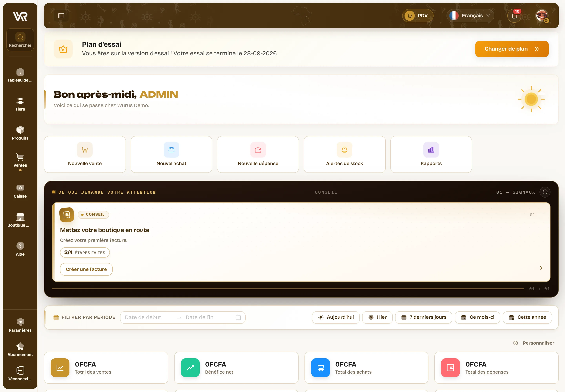Screen dimensions: 565x392
Task: Click the '01 — SIGNAUX' counter text
Action: pyautogui.click(x=516, y=192)
